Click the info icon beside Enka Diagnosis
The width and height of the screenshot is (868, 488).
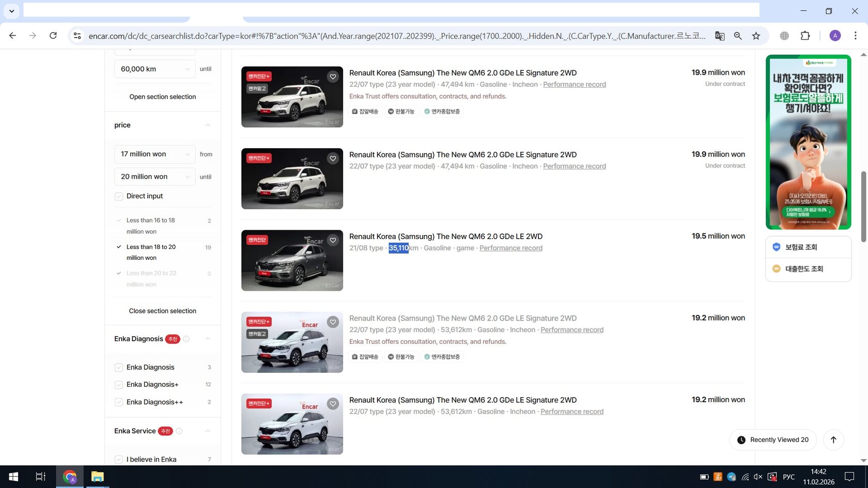pos(187,339)
